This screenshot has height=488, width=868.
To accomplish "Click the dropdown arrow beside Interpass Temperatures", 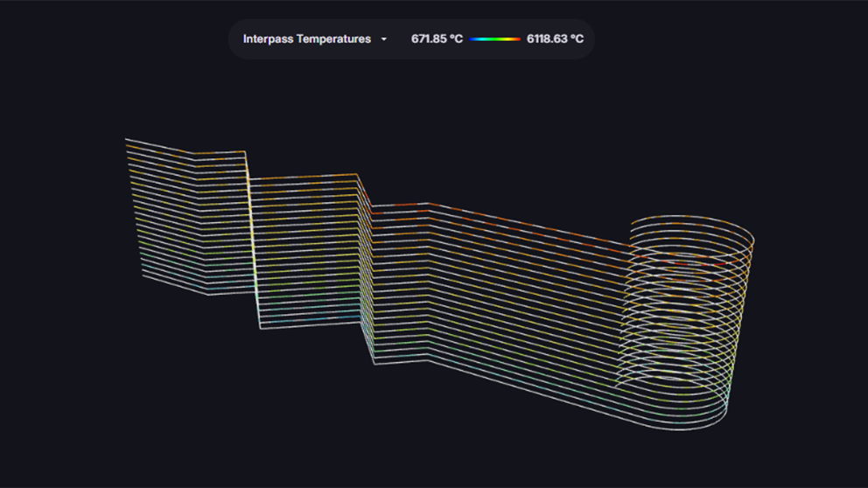I will pyautogui.click(x=383, y=39).
